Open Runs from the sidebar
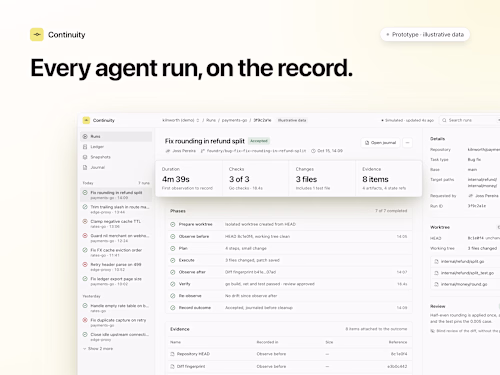This screenshot has height=375, width=500. 116,136
